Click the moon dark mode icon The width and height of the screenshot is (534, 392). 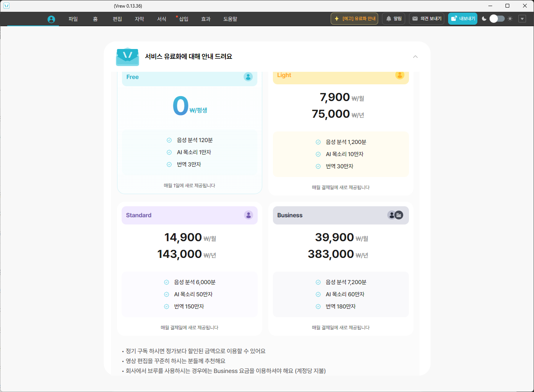(484, 19)
